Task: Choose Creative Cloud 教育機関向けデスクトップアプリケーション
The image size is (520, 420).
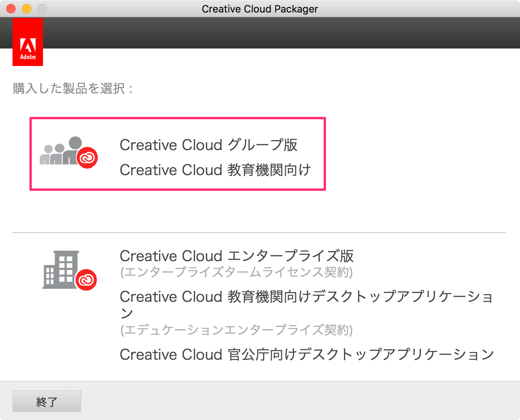Action: click(x=306, y=305)
